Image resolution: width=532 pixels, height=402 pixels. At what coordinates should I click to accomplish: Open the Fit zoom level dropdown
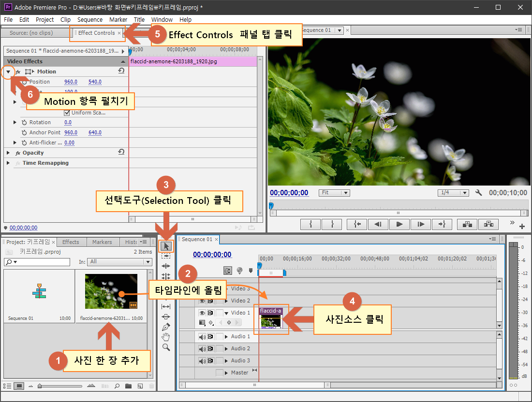click(334, 192)
